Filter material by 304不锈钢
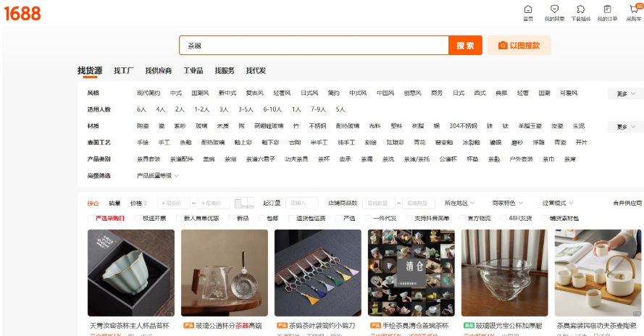The height and width of the screenshot is (336, 644). pos(463,126)
